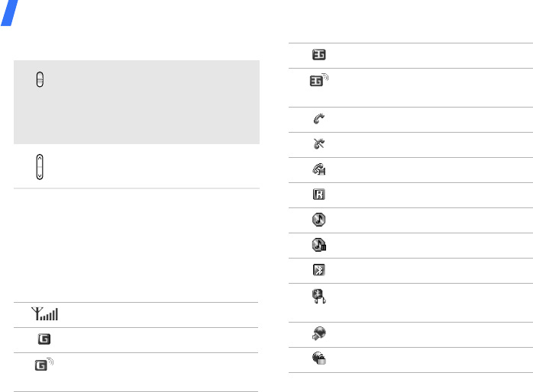Viewport: 533px width, 392px height.
Task: Click the video call handset icon
Action: point(318,169)
